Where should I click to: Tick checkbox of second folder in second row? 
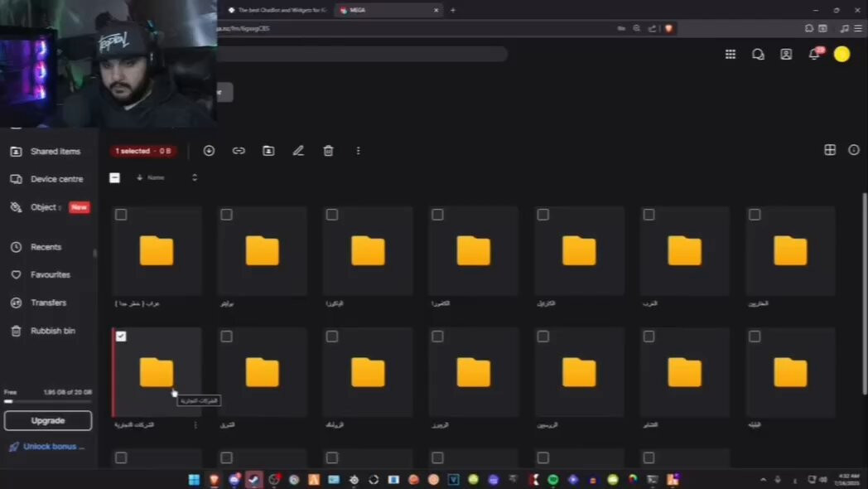226,336
